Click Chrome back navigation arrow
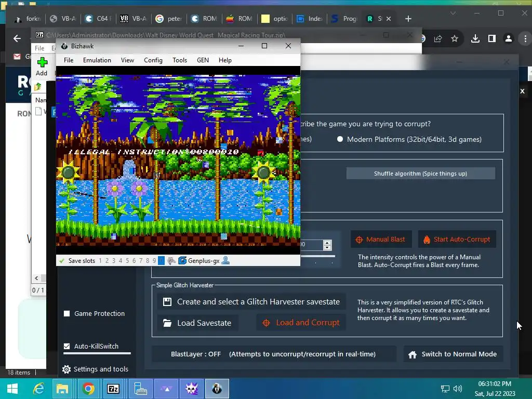532x399 pixels. point(17,38)
